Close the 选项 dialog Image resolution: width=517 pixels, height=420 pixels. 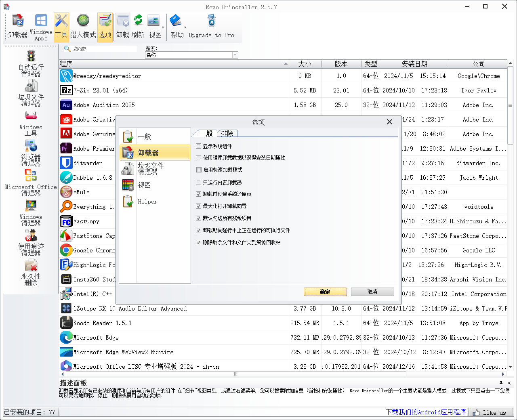point(389,122)
